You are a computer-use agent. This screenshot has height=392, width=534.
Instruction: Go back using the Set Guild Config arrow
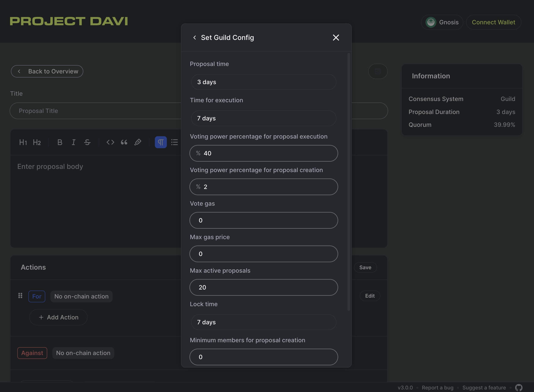[x=195, y=38]
